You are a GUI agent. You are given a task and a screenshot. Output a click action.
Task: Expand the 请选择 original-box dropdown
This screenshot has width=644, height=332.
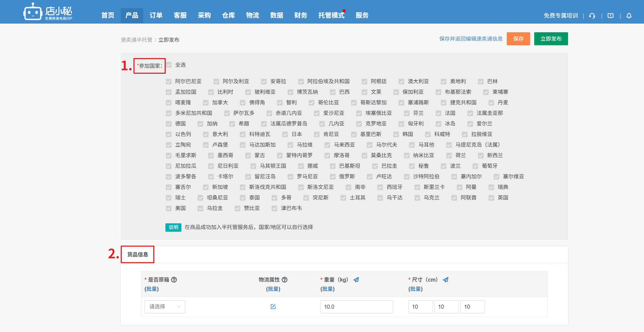(165, 307)
